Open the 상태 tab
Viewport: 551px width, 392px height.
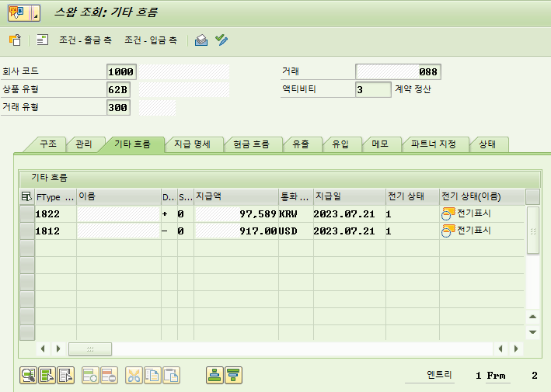487,144
